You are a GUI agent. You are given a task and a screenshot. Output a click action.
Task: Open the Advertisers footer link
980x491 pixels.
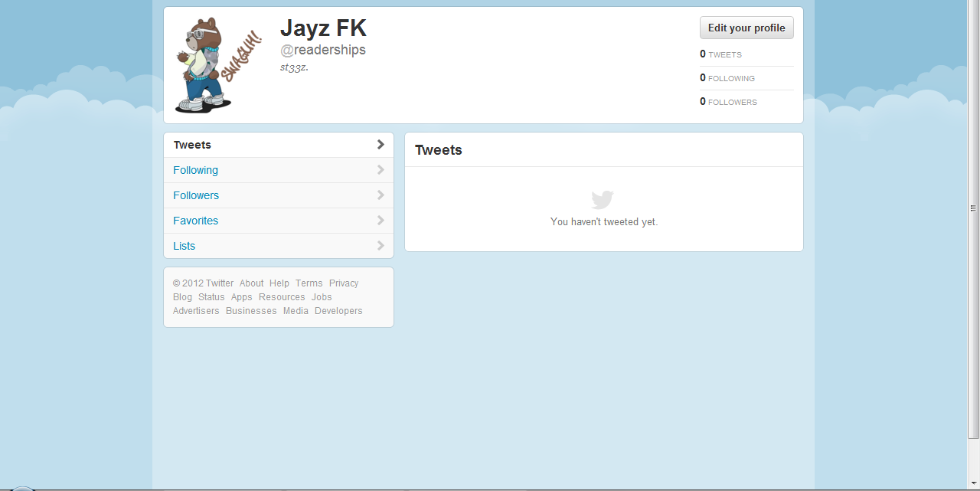coord(196,311)
